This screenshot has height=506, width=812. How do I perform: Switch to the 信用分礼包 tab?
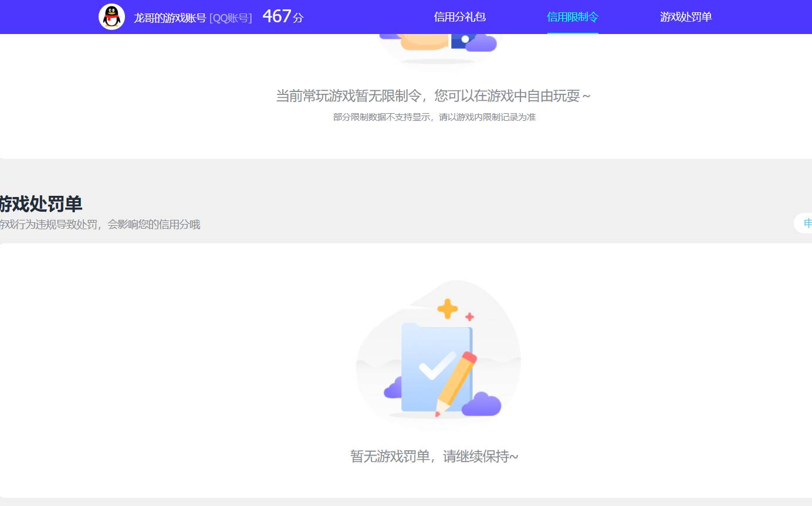tap(459, 17)
